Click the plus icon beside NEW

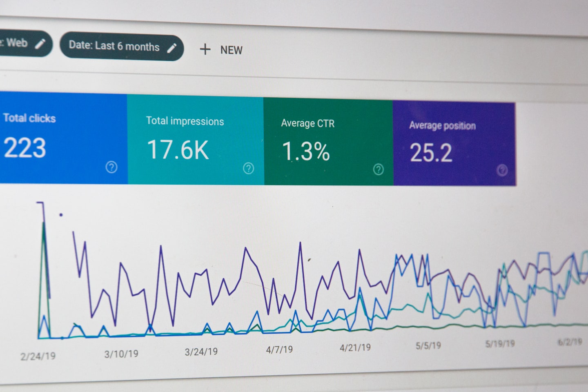click(x=205, y=49)
